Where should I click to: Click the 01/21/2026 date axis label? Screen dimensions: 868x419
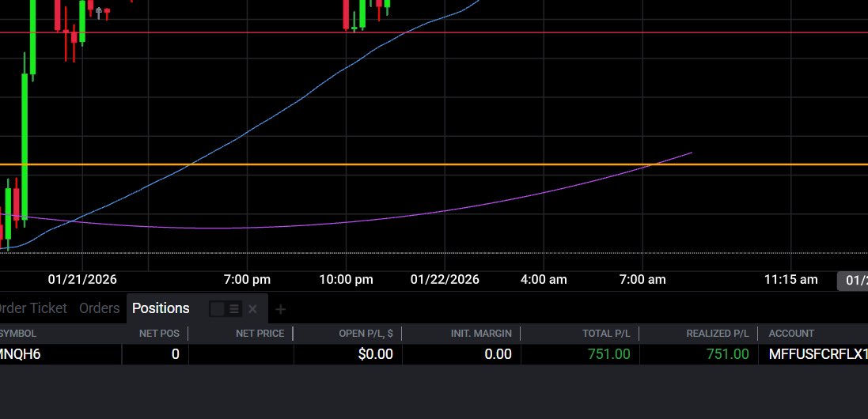pyautogui.click(x=82, y=279)
